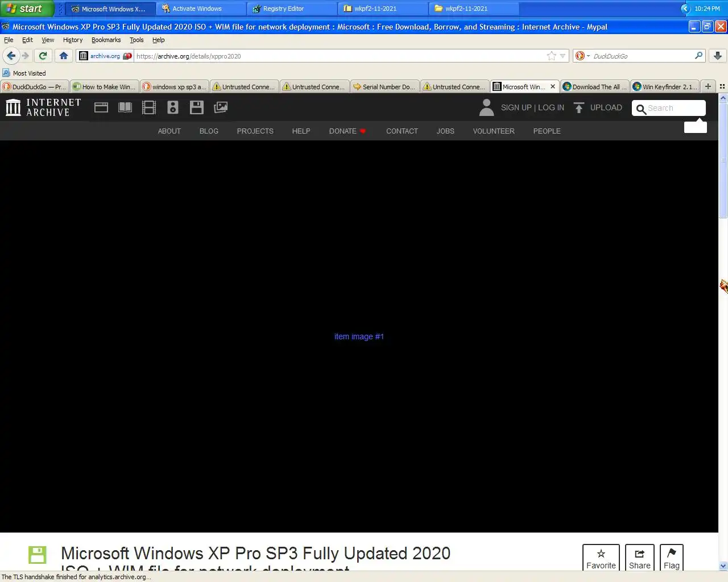Click the Windows start button
728x582 pixels.
[x=27, y=9]
